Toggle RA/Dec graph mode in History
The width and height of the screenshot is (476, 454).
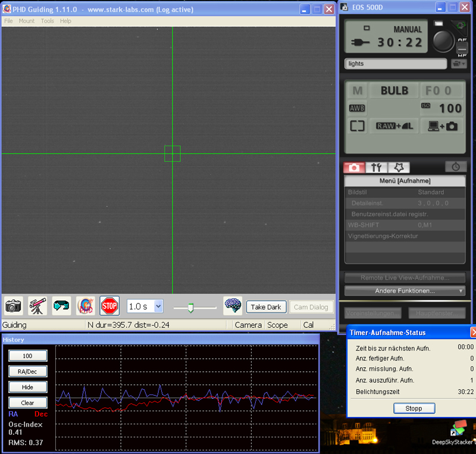[27, 371]
